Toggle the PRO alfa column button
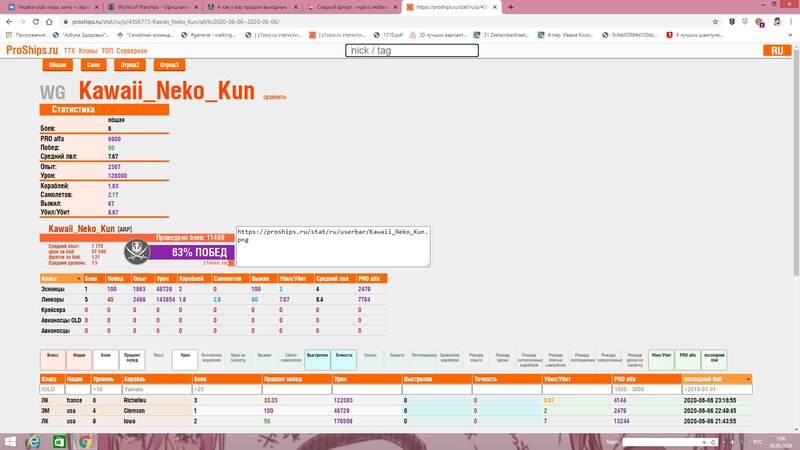This screenshot has height=450, width=800. (x=688, y=360)
